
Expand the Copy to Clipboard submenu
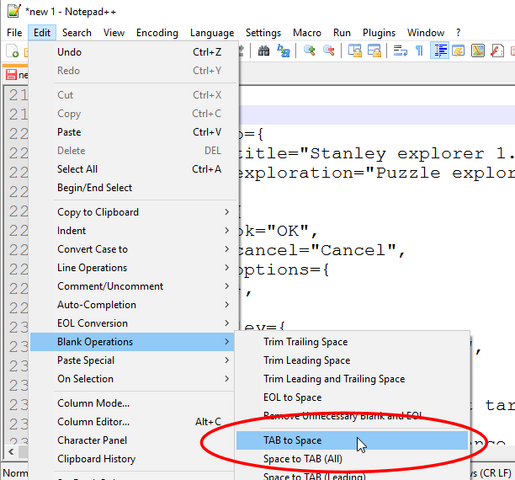click(133, 212)
